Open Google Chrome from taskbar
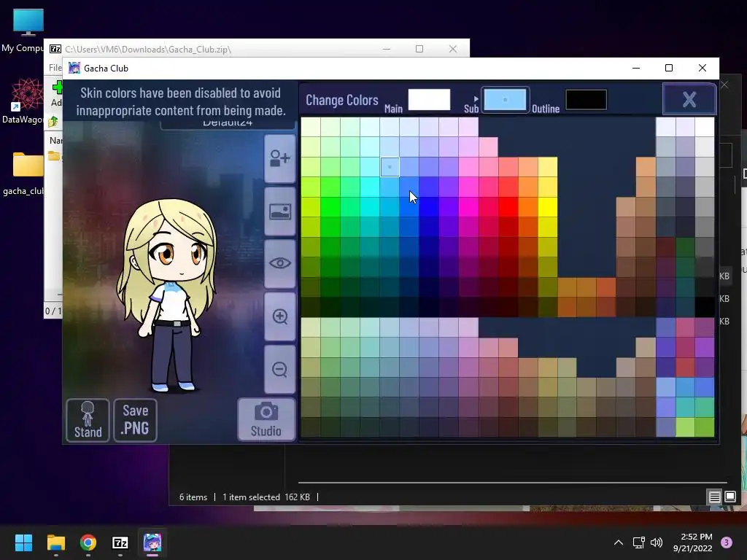747x560 pixels. click(88, 542)
